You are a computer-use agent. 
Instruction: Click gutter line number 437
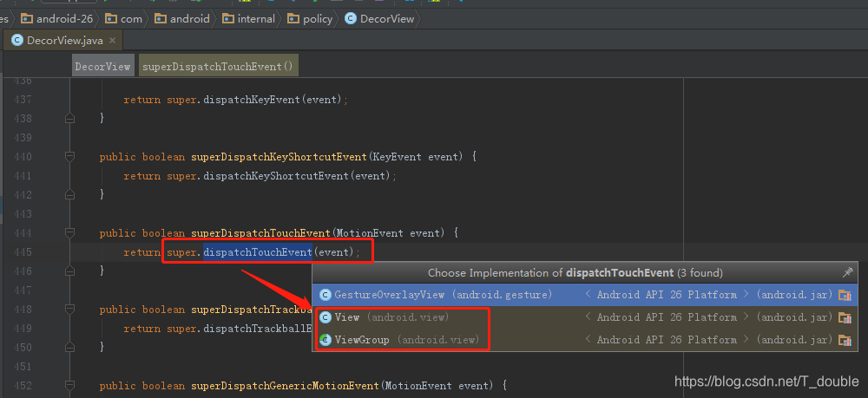tap(21, 100)
